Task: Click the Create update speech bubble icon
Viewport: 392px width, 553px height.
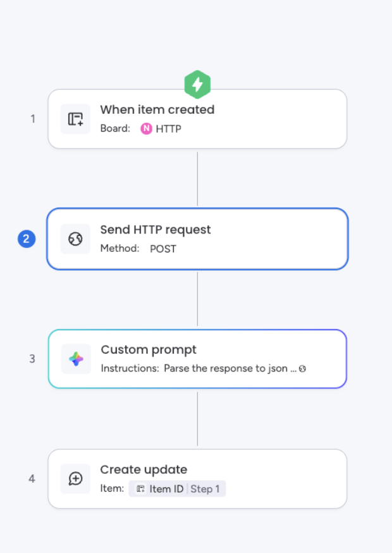Action: tap(75, 478)
